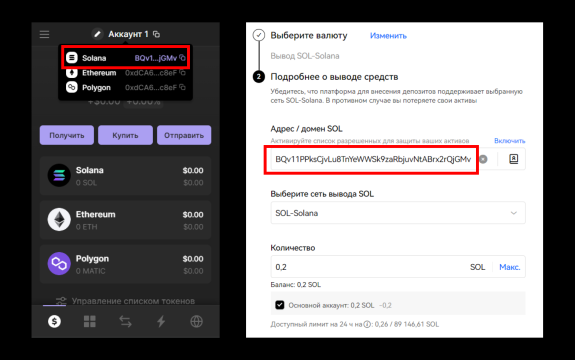
Task: Copy address icon next to Аккаунт 1
Action: click(x=157, y=34)
